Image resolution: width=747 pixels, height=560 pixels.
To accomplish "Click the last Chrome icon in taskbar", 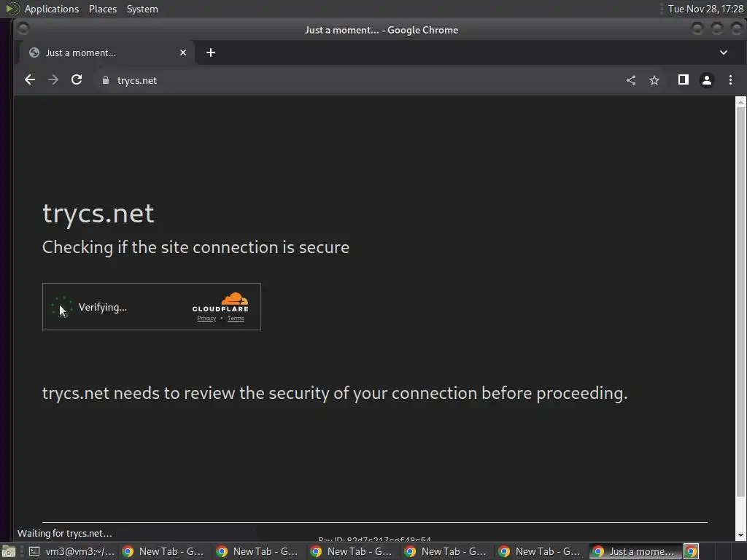I will [692, 551].
